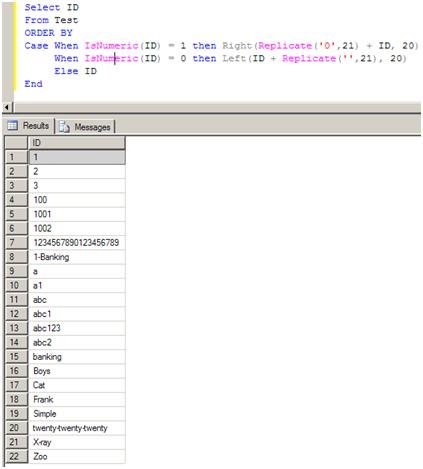Click the first row cell with value 1
The image size is (423, 469).
tap(77, 157)
